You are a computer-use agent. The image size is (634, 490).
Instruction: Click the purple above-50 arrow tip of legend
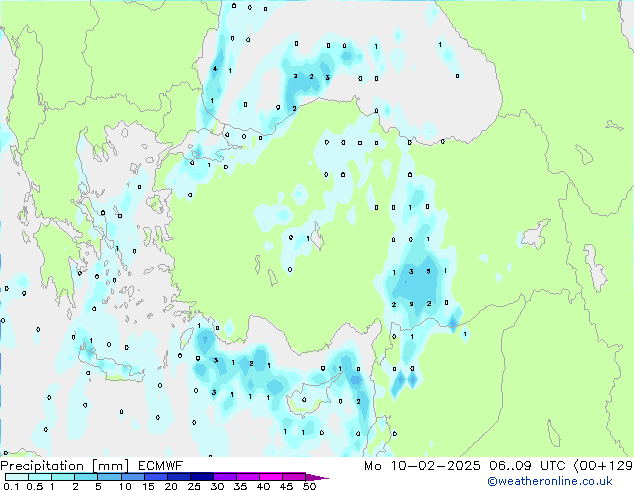(x=317, y=477)
